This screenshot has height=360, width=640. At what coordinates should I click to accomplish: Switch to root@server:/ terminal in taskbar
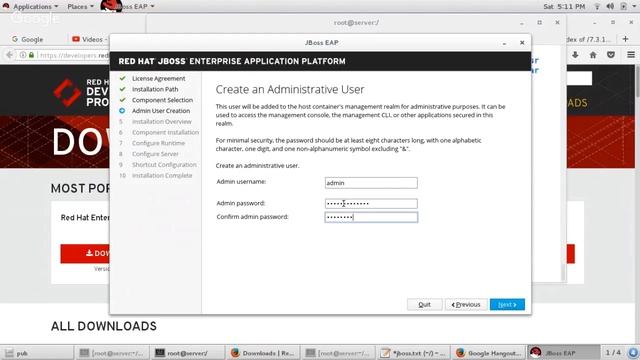[x=187, y=353]
